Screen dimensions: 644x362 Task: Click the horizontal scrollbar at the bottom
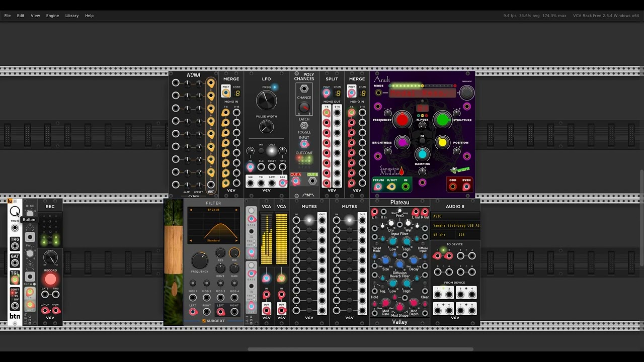[x=360, y=349]
